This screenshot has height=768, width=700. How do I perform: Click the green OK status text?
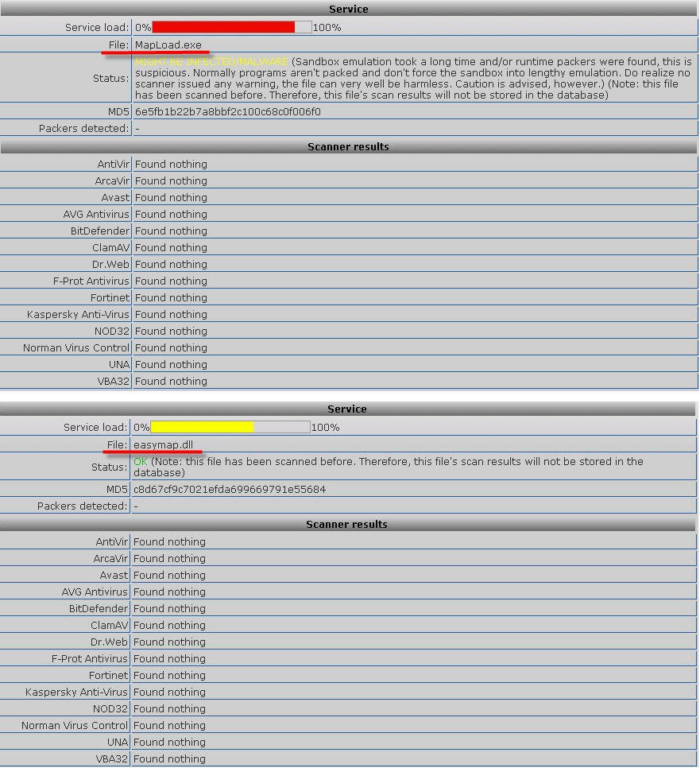140,461
